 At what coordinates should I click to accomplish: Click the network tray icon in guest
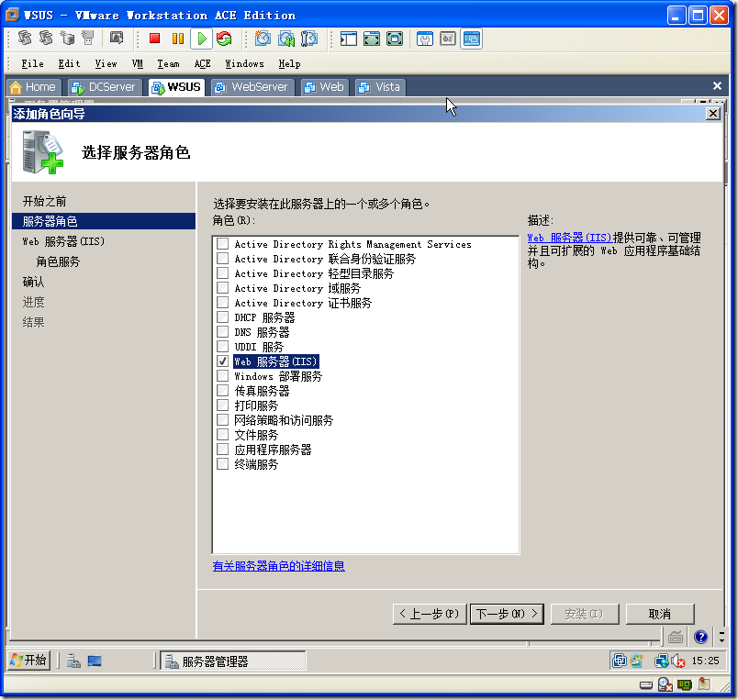[x=661, y=661]
